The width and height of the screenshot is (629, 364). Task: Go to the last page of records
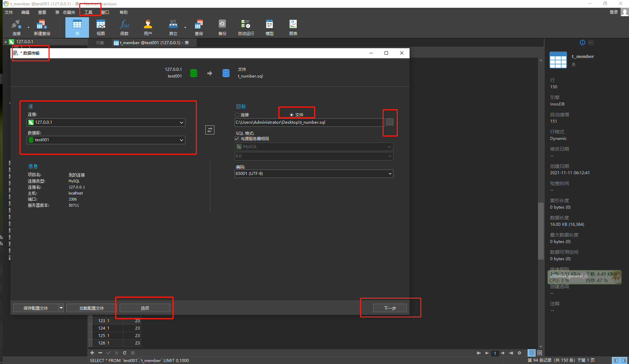pyautogui.click(x=511, y=353)
